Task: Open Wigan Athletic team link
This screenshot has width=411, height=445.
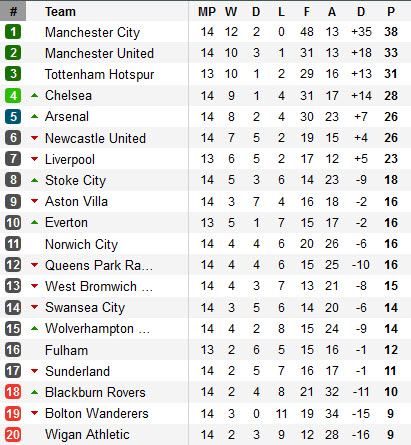Action: click(x=87, y=434)
